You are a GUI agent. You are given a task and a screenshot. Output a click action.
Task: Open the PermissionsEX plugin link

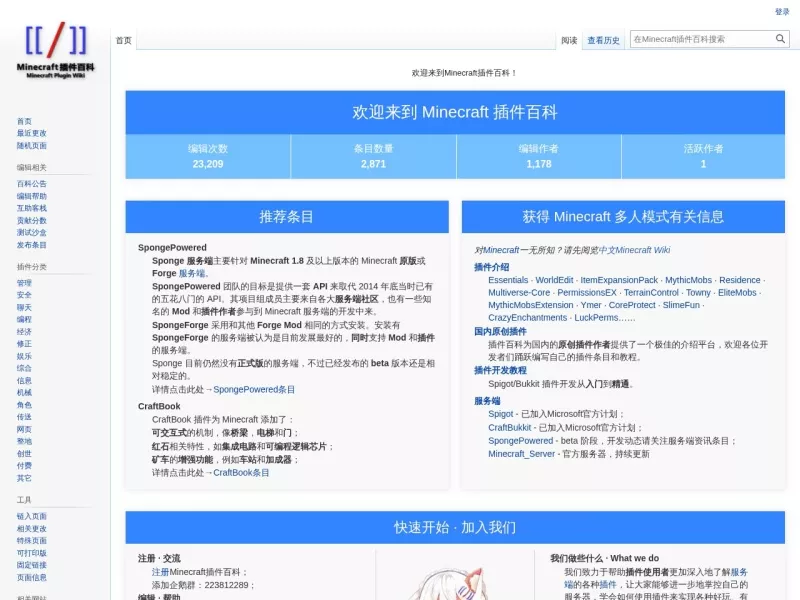[x=587, y=293]
